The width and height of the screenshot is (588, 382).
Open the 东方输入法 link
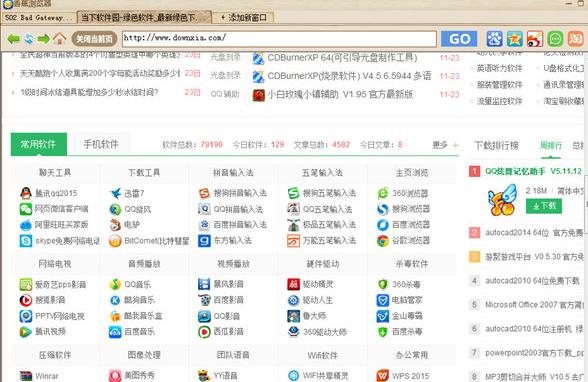232,241
